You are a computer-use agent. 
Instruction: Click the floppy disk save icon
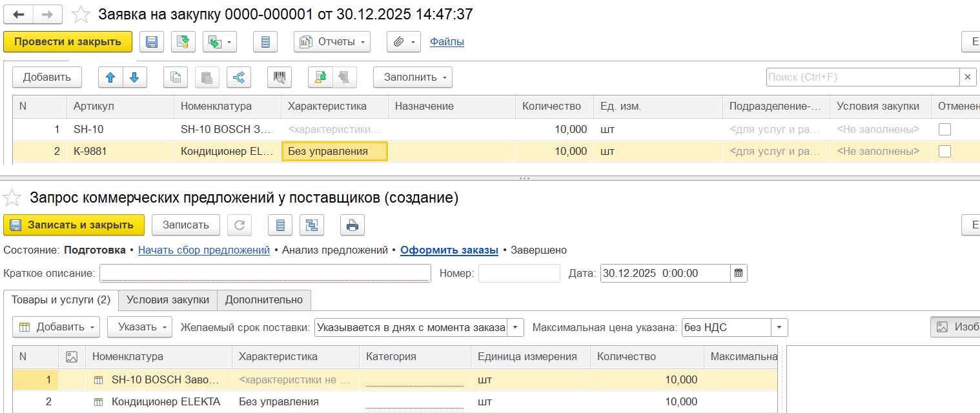(x=152, y=42)
